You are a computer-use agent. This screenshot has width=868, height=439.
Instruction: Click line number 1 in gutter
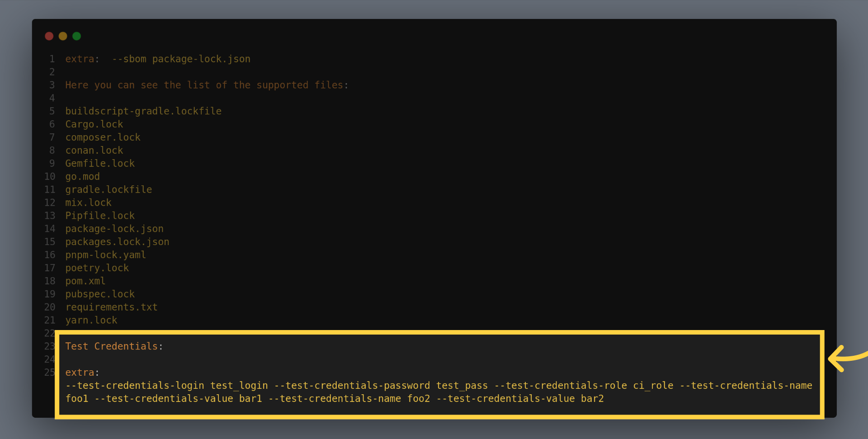[52, 59]
